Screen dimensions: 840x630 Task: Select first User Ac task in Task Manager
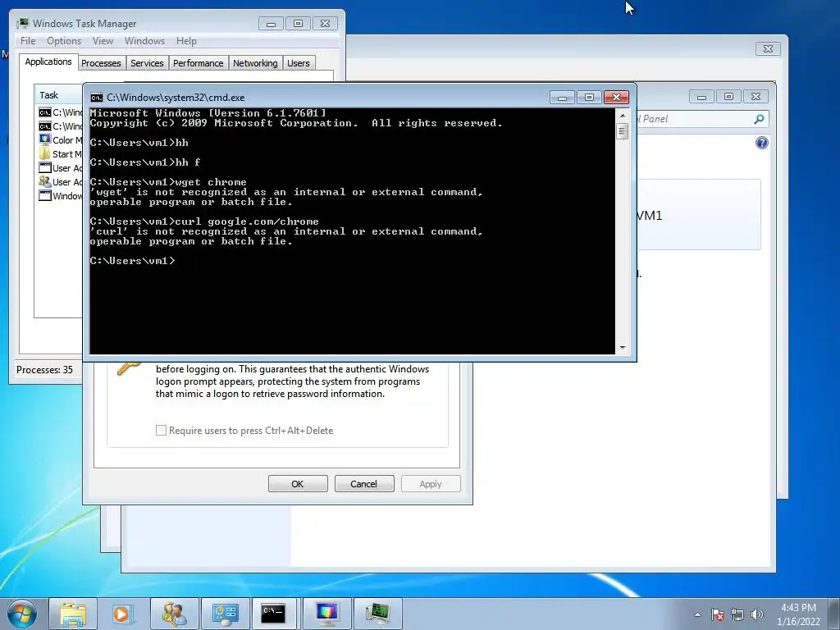coord(61,168)
